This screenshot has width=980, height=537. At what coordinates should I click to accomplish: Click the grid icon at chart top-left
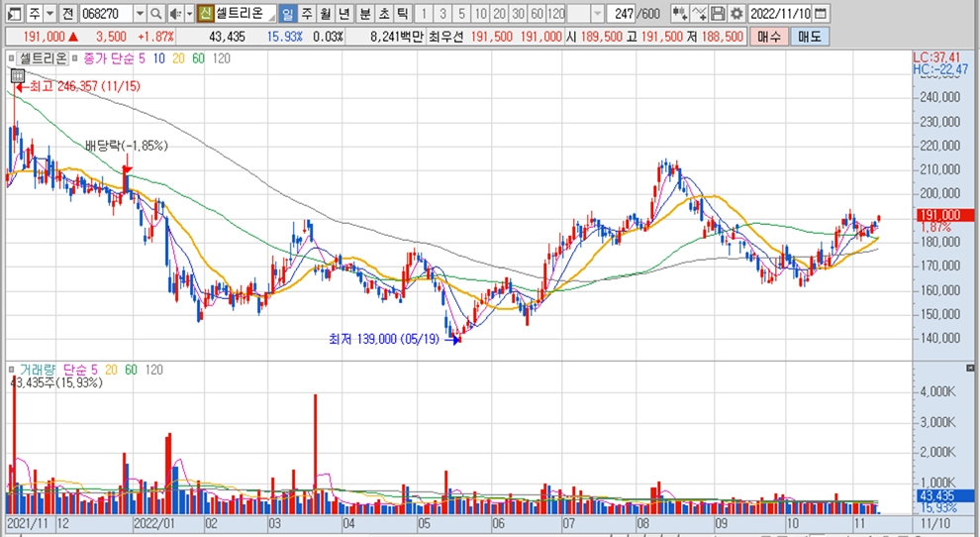pos(17,74)
